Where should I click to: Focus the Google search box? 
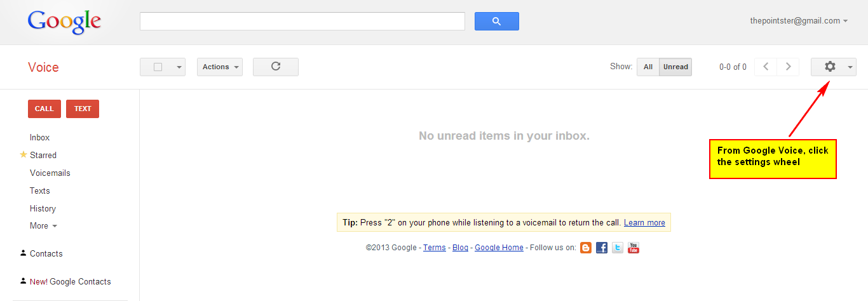click(302, 21)
